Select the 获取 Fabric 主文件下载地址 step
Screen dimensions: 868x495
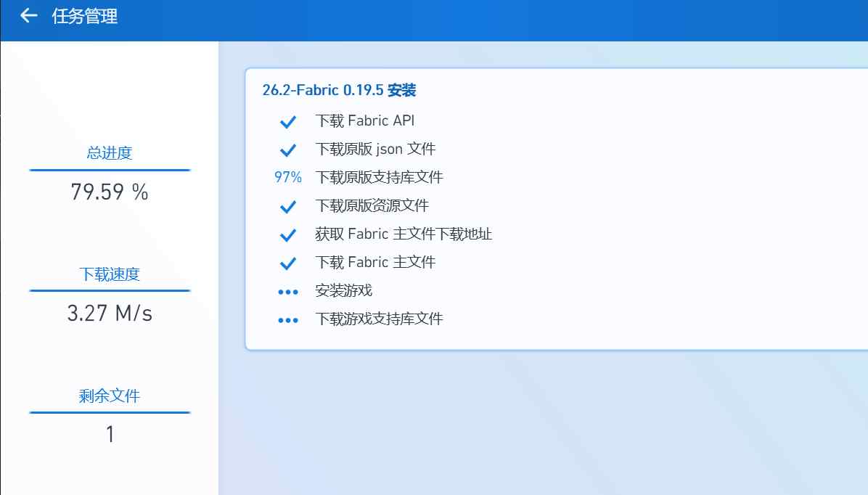coord(404,234)
